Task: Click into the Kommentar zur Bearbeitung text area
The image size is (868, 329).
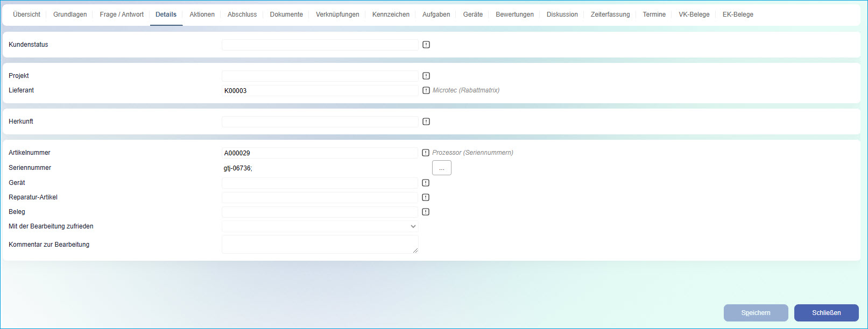Action: click(x=320, y=244)
